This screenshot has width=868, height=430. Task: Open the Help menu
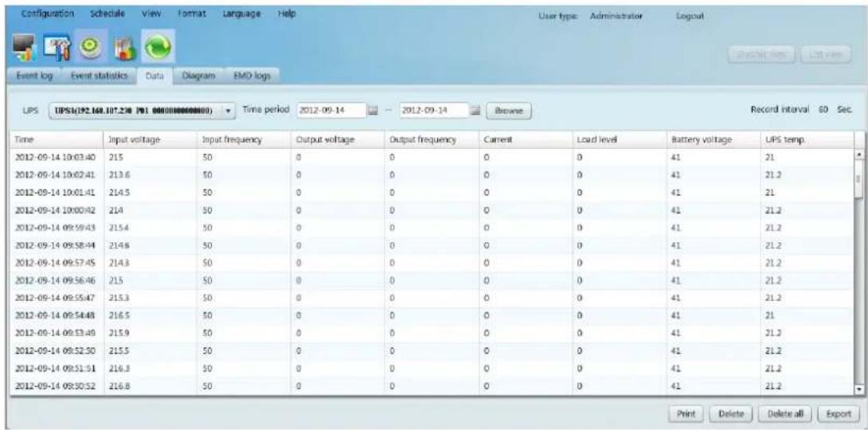[x=287, y=13]
